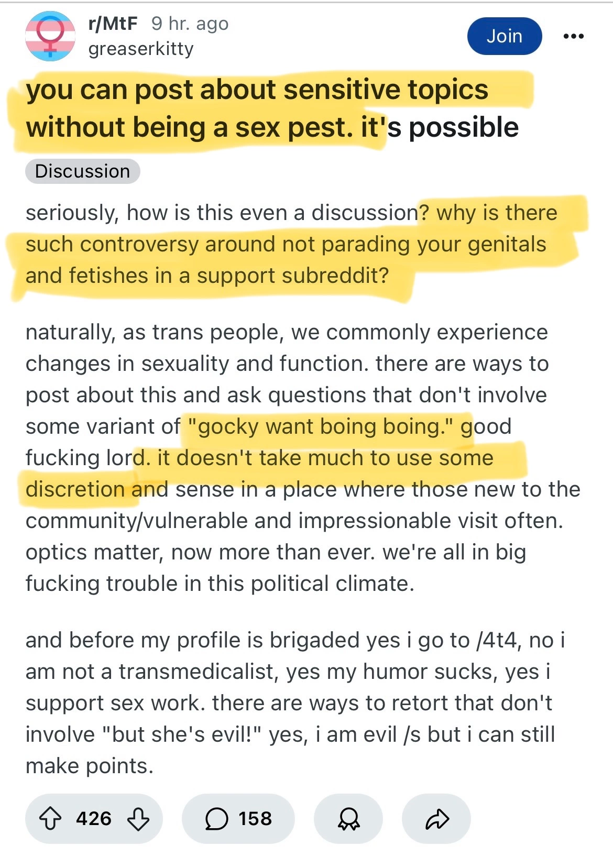
Task: Open the r/MtF subreddit name link
Action: coord(113,24)
